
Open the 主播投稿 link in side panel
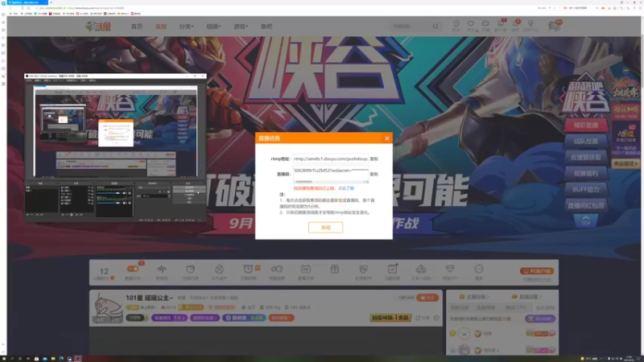click(x=474, y=296)
